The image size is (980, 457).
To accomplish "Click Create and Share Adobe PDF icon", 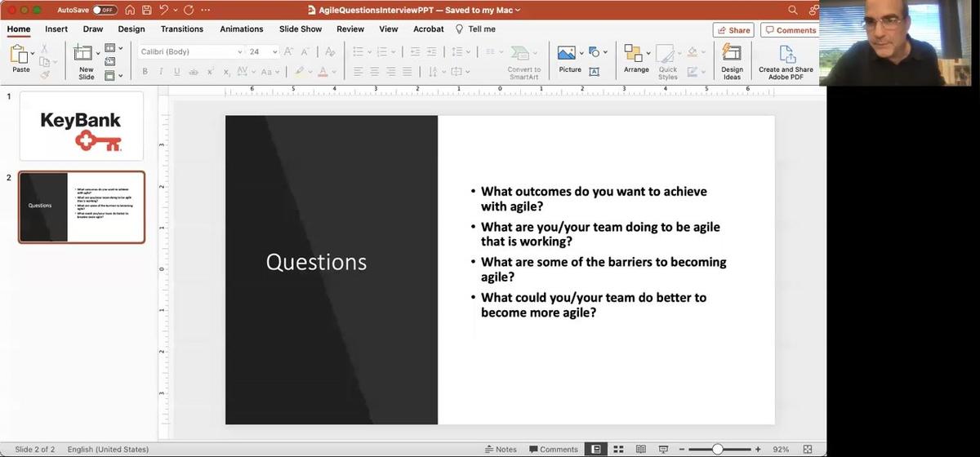I will (x=786, y=60).
